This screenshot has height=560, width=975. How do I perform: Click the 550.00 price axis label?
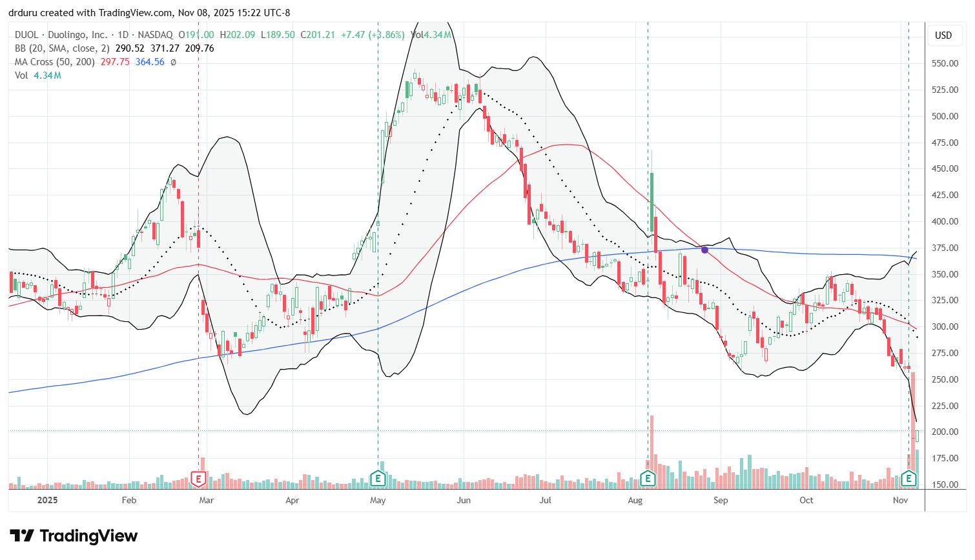[x=945, y=63]
